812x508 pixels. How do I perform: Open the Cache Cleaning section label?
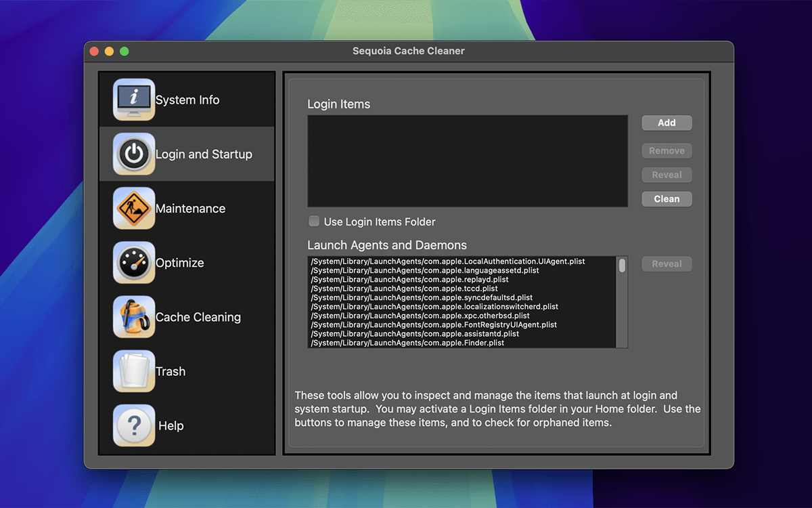198,317
